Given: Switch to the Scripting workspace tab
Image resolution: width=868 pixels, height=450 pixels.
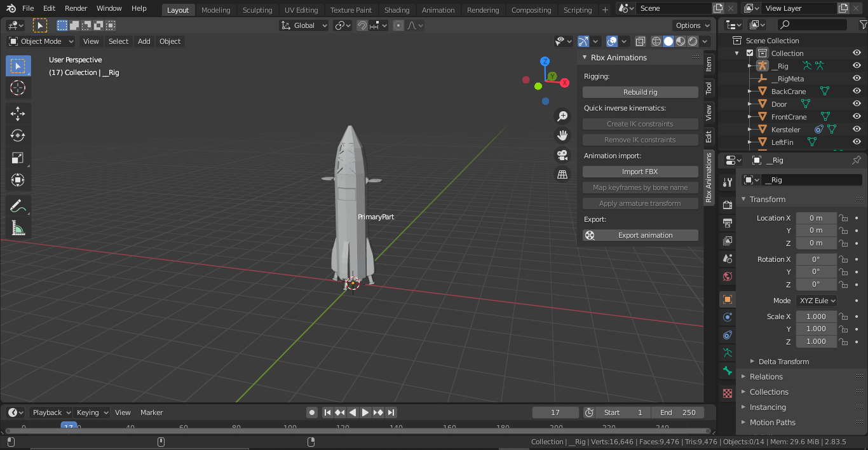Looking at the screenshot, I should click(578, 10).
